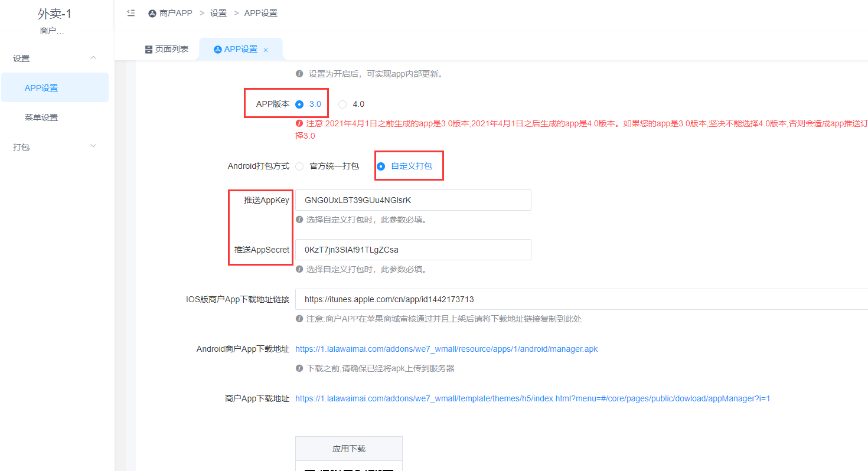This screenshot has height=471, width=868.
Task: Click info icon beside 下载之前 apk hint
Action: pos(299,368)
